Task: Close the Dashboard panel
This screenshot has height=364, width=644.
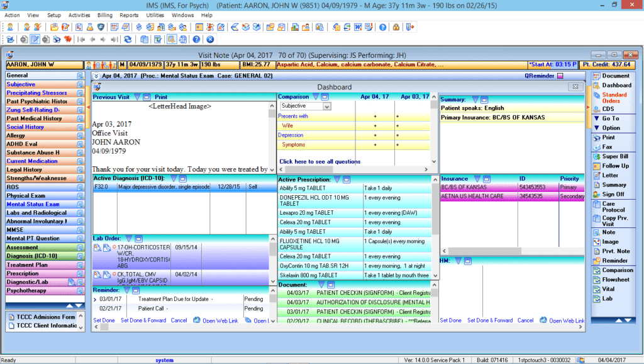Action: point(575,87)
